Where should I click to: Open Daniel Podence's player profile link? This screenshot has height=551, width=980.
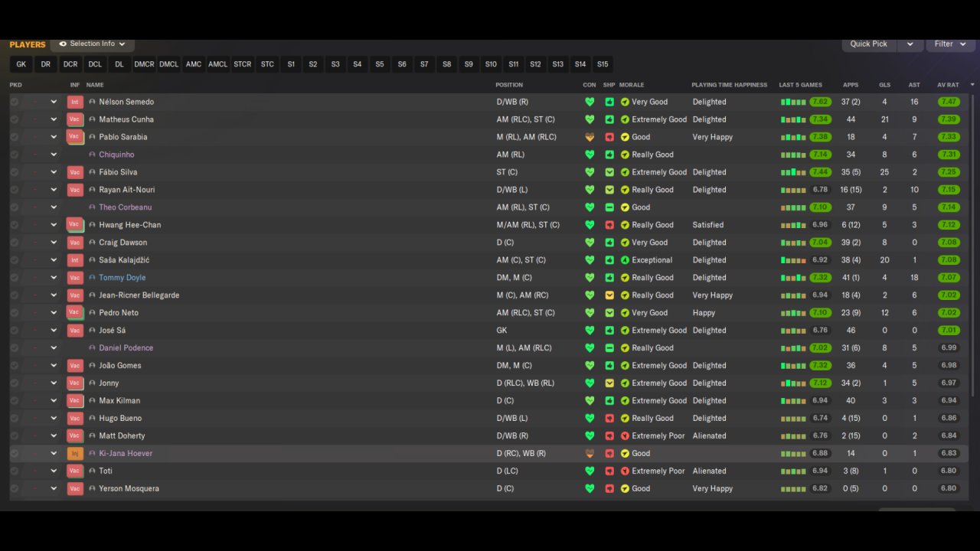(x=126, y=348)
